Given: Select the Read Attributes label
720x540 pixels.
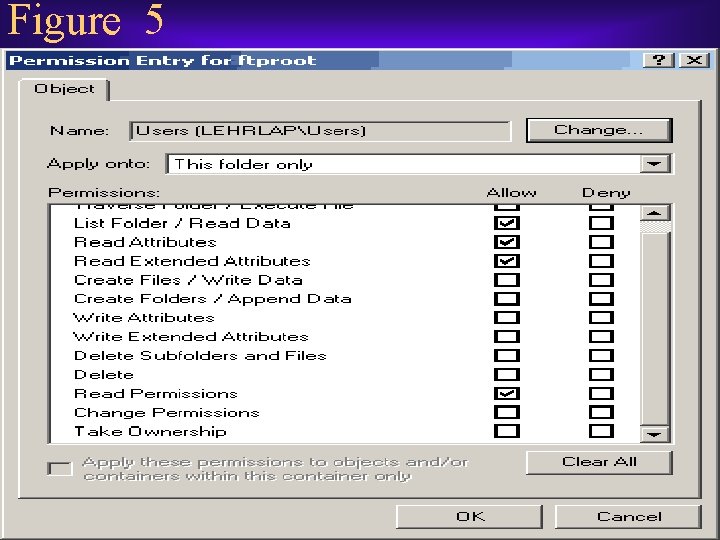Looking at the screenshot, I should click(145, 242).
